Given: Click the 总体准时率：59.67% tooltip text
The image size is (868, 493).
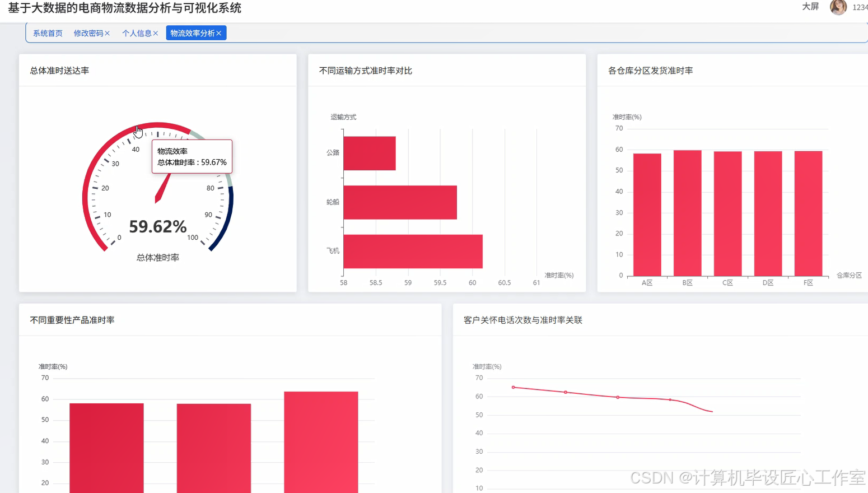Looking at the screenshot, I should (x=192, y=162).
